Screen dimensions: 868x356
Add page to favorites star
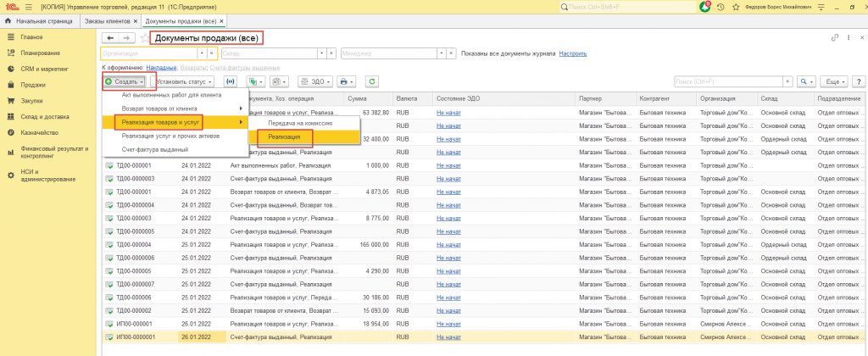(x=145, y=37)
